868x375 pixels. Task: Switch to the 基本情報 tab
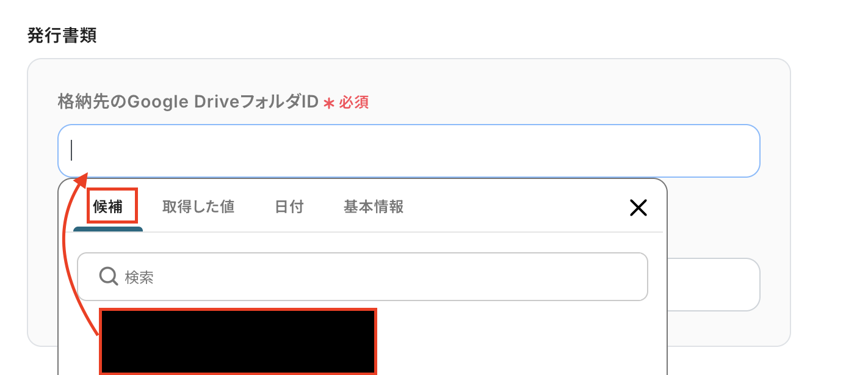(374, 207)
